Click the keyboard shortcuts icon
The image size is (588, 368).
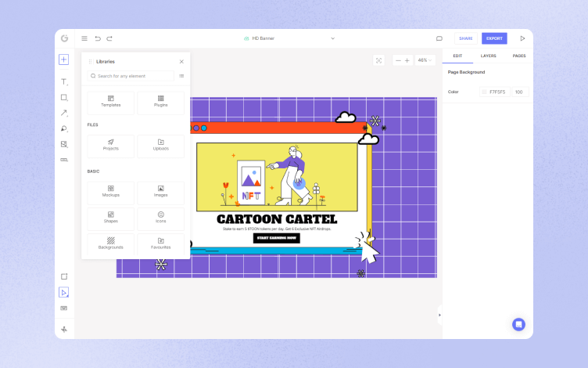(64, 308)
